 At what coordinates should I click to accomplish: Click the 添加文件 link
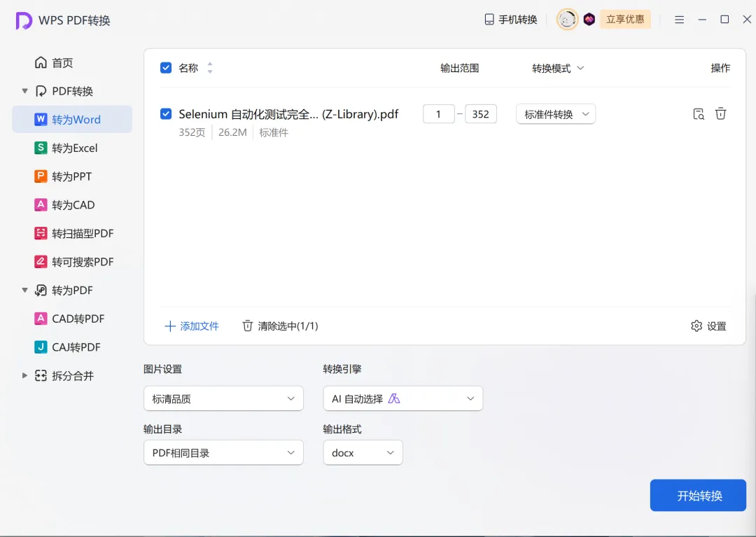coord(192,326)
